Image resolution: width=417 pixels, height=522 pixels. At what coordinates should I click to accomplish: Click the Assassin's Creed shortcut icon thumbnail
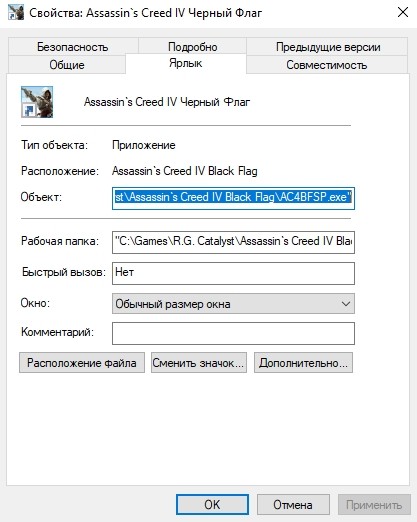tap(37, 102)
